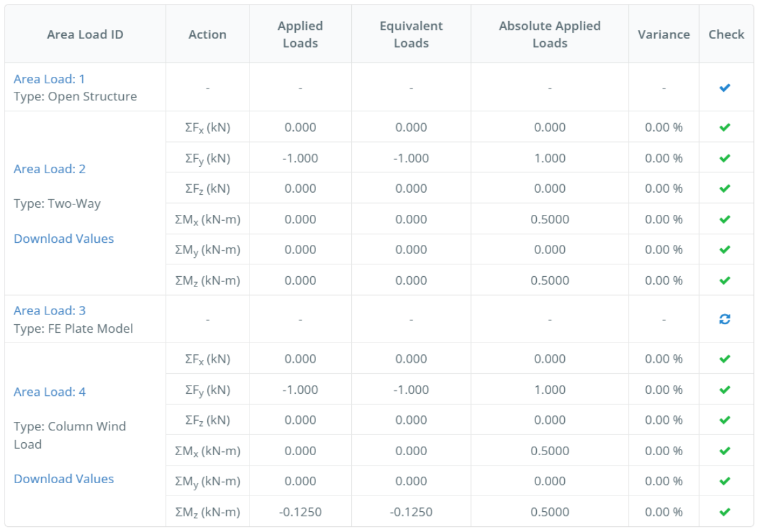The width and height of the screenshot is (759, 532).
Task: Download Values for Column Wind Load
Action: pyautogui.click(x=64, y=479)
